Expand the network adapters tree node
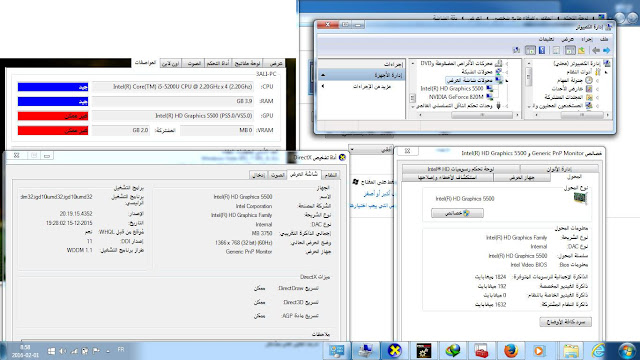 point(507,72)
